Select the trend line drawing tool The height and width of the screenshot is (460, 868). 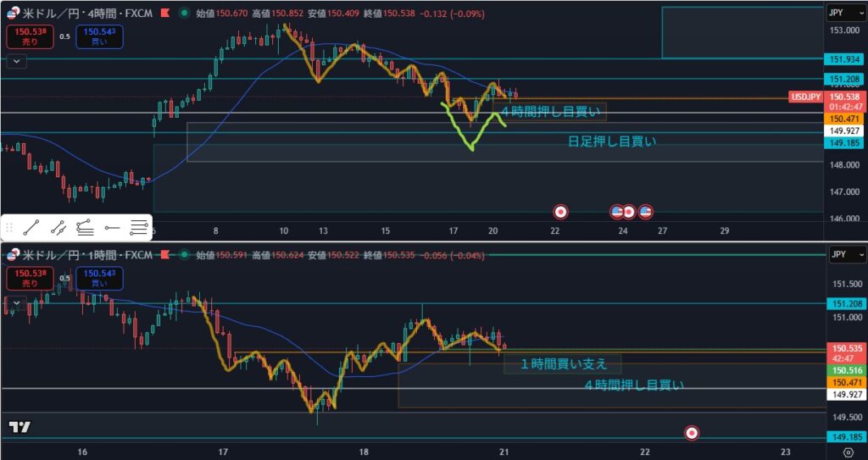pos(31,227)
